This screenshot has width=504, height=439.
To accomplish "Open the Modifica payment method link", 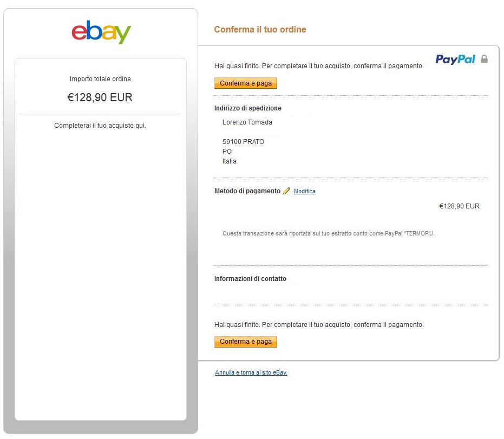I will click(x=304, y=192).
